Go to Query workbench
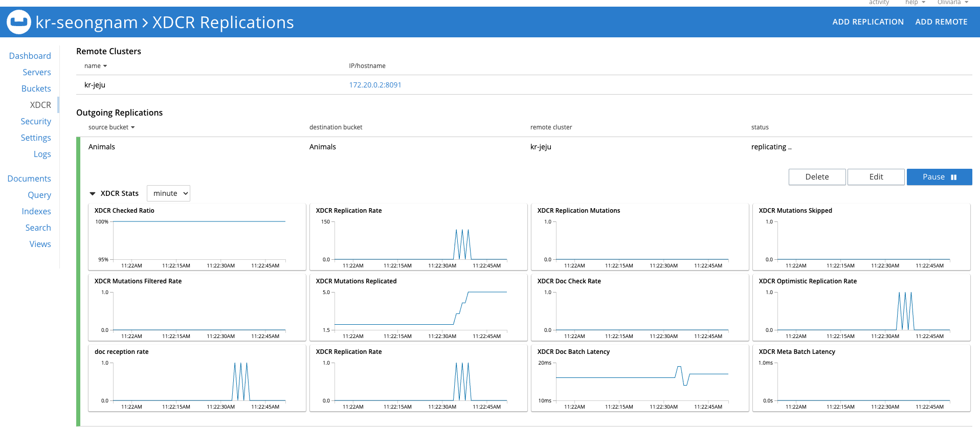The height and width of the screenshot is (448, 980). coord(39,195)
